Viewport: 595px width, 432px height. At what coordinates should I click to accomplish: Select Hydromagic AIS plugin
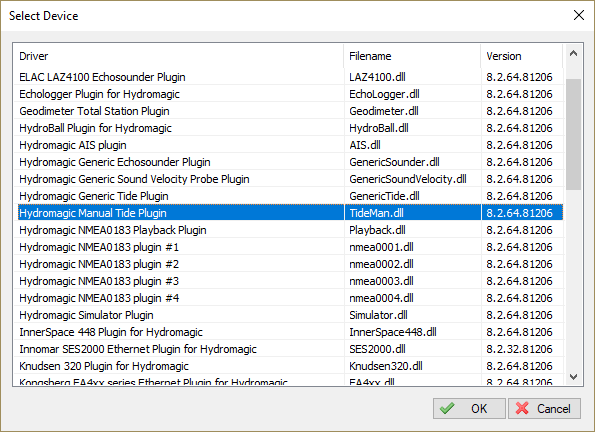coord(73,145)
